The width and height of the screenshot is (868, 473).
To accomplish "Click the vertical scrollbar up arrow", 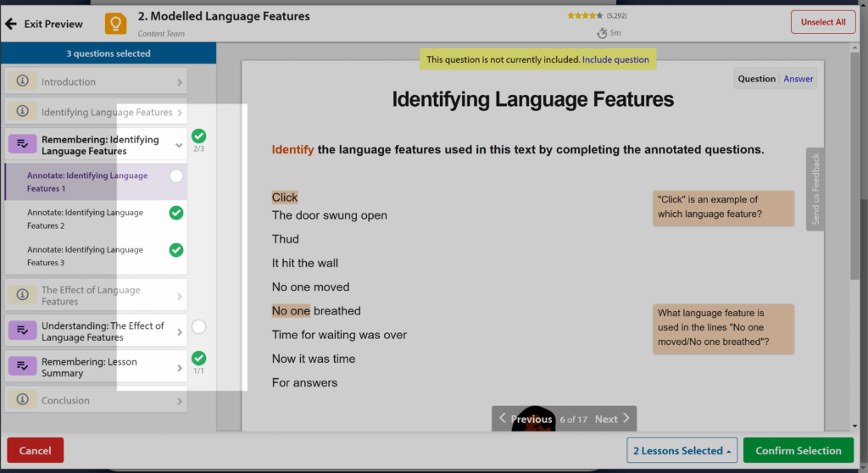I will tap(854, 48).
